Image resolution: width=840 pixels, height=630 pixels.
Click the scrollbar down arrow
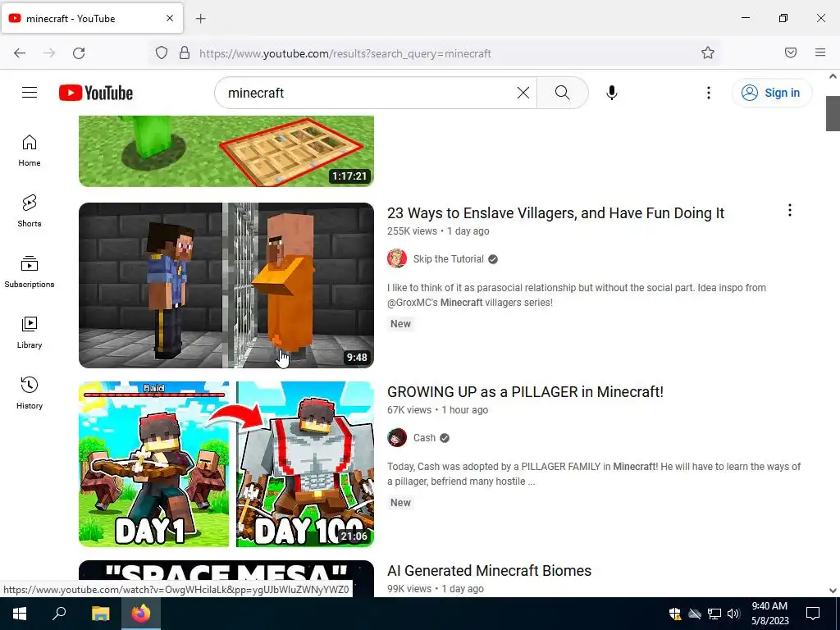(833, 591)
